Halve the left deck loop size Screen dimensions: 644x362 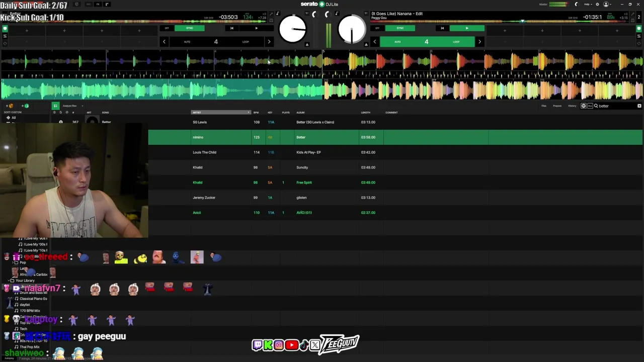164,42
